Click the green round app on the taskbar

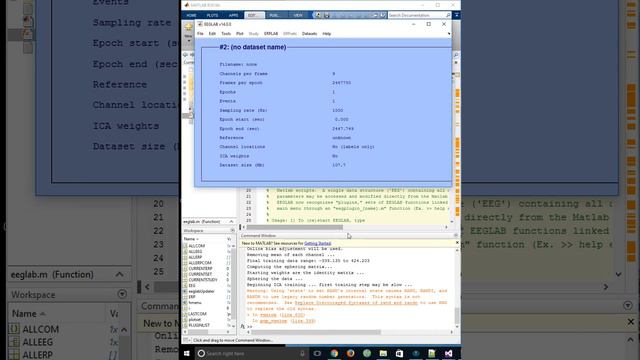tap(367, 353)
